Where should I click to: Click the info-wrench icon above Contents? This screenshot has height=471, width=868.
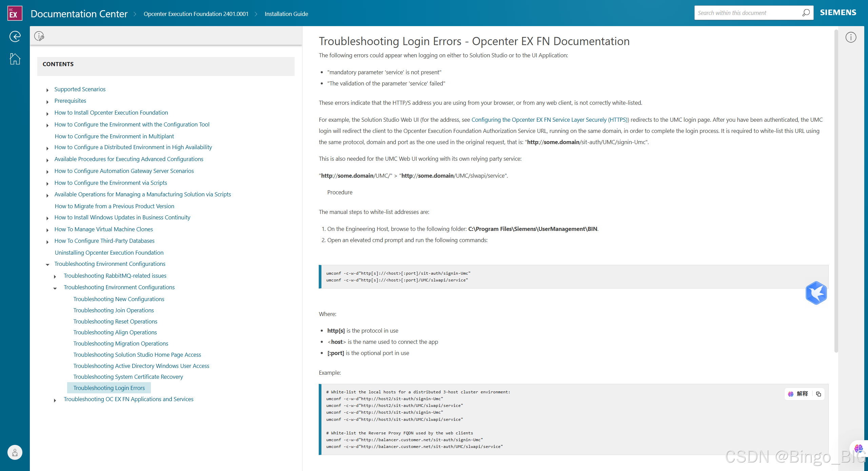39,36
